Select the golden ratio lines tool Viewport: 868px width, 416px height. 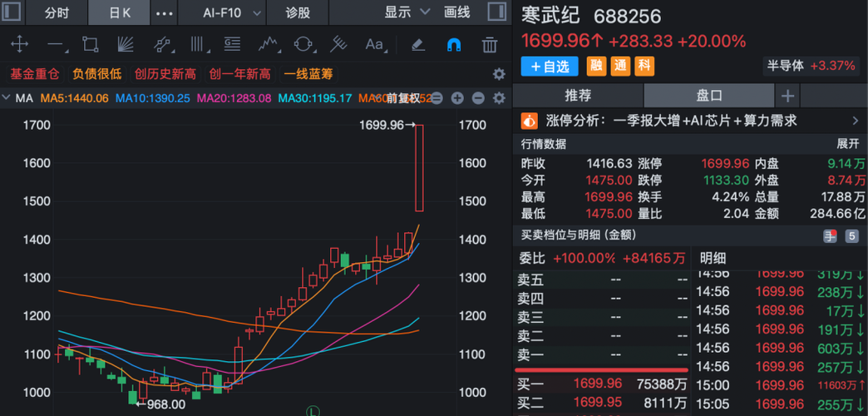(x=233, y=44)
